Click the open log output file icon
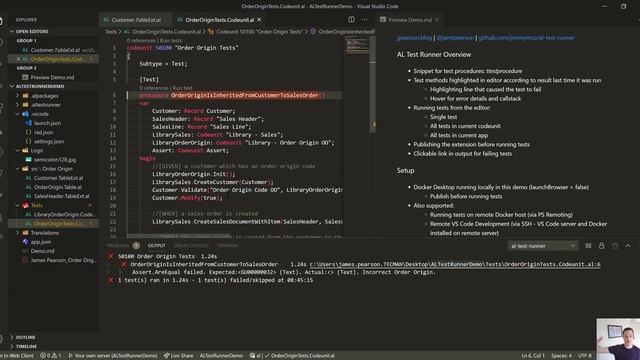The height and width of the screenshot is (360, 640). pyautogui.click(x=615, y=246)
